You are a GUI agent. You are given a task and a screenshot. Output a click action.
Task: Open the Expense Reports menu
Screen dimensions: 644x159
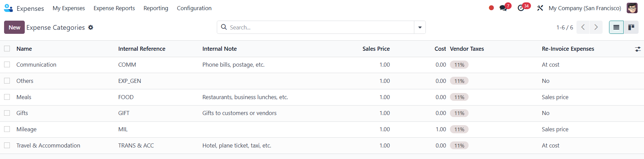coord(114,8)
